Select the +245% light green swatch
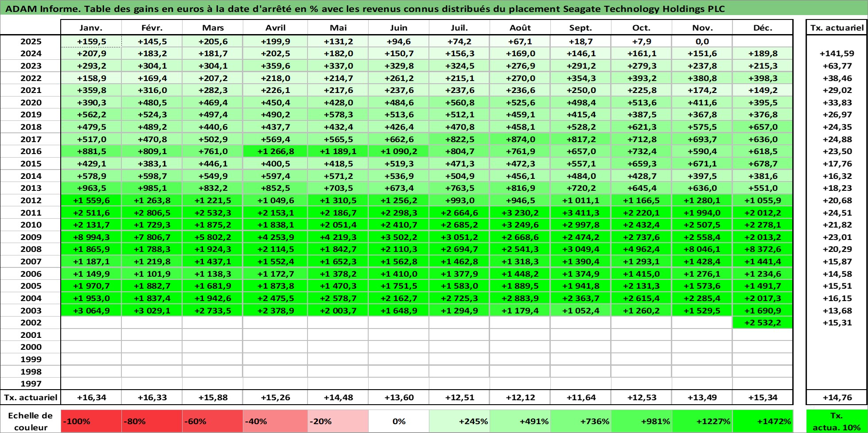868x433 pixels. (459, 421)
